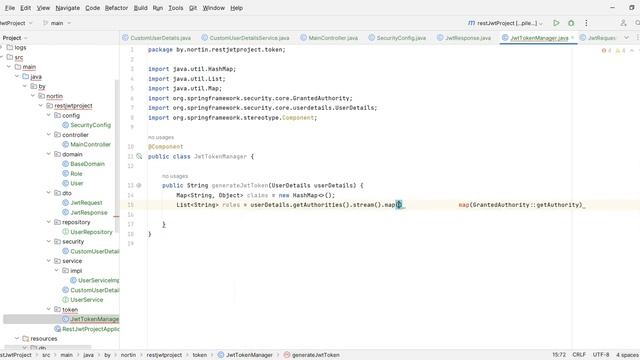
Task: Open the More Actions three-dot menu
Action: click(x=586, y=23)
